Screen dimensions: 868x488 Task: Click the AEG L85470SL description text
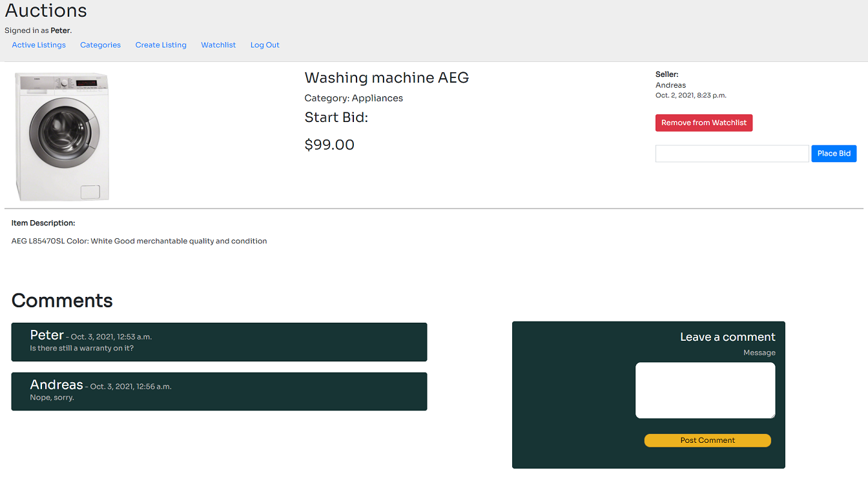(x=139, y=241)
